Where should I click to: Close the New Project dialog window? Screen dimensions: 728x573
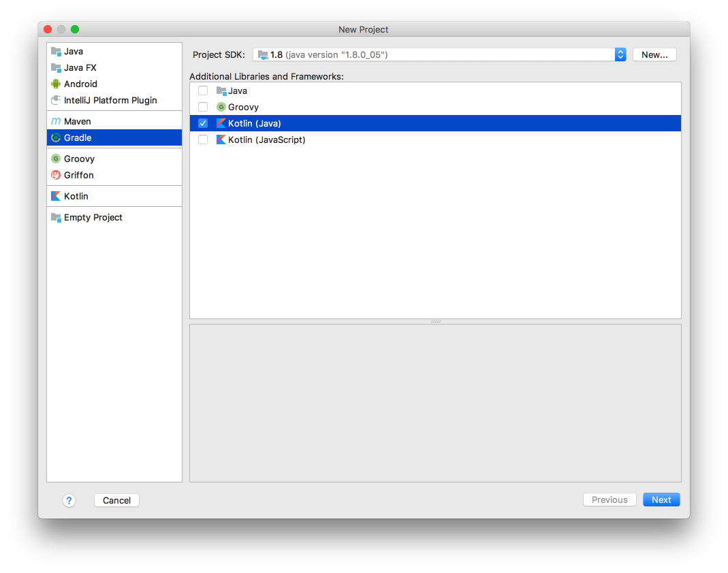48,29
